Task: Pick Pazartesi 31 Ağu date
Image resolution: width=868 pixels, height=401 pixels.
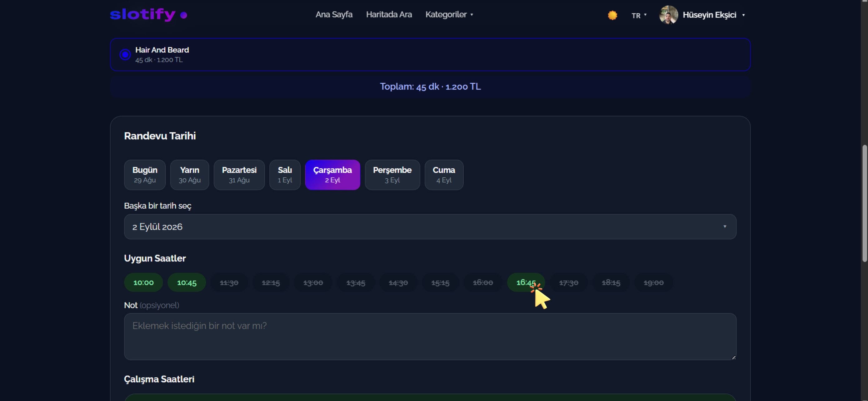Action: (x=239, y=175)
